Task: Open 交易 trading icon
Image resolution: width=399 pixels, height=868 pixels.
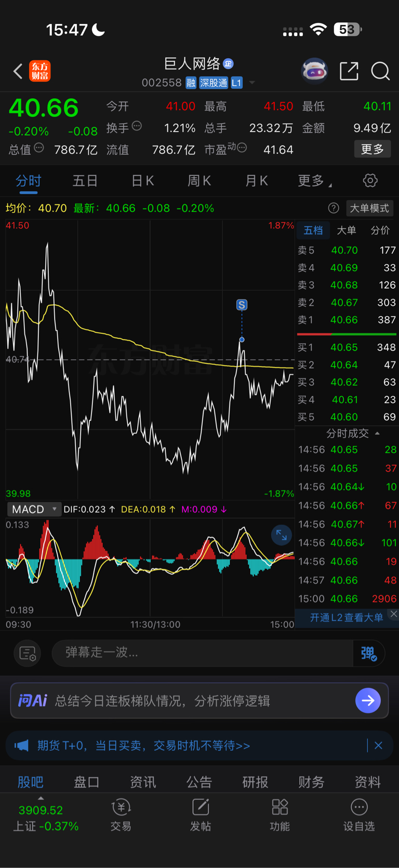Action: tap(121, 815)
